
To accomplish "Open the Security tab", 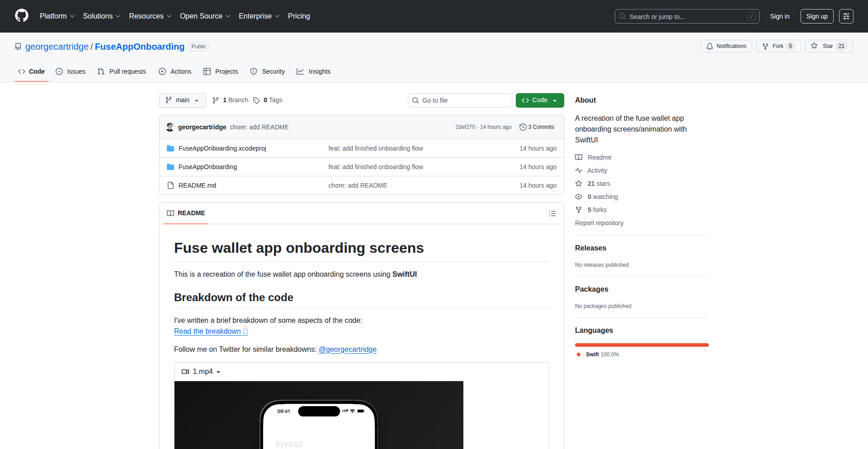I will click(x=268, y=71).
